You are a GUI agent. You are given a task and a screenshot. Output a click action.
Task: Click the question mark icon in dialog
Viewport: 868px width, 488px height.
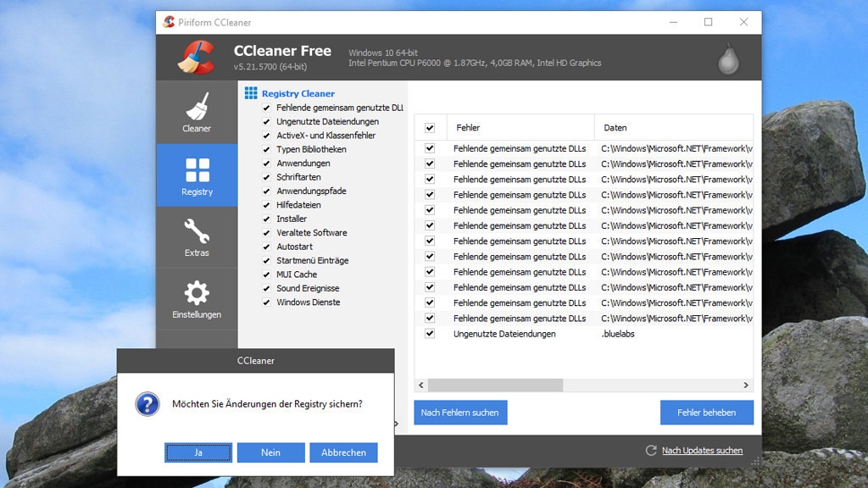147,404
